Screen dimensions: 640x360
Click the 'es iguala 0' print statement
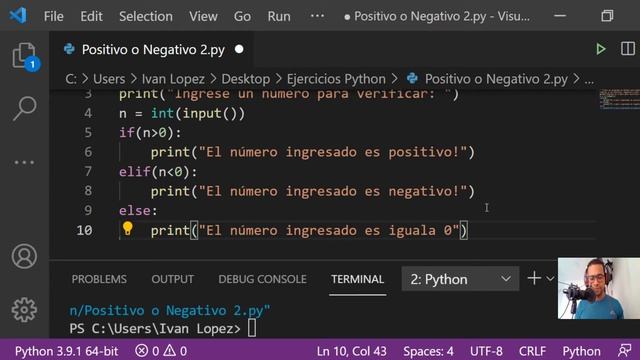click(x=309, y=231)
